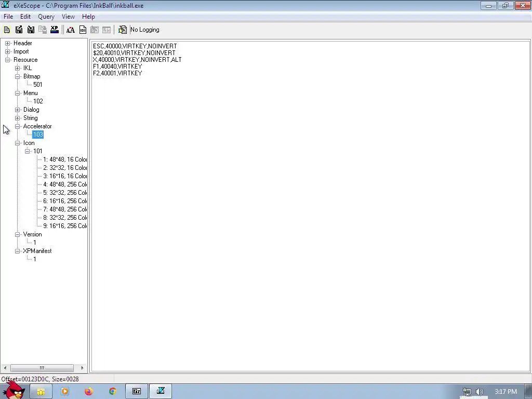Select item 1 under the XPManifest node
The width and height of the screenshot is (532, 399).
[35, 259]
